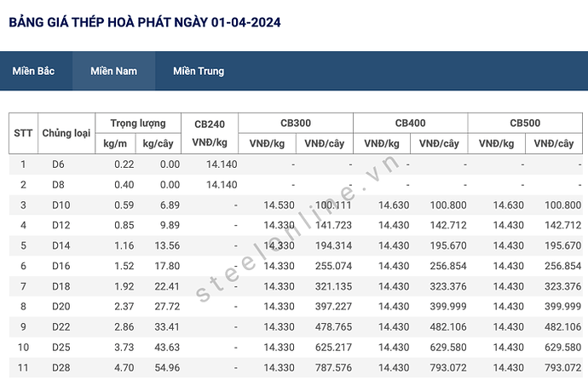Click the CB240 VNĐ/kg header
This screenshot has height=386, width=588.
(x=210, y=133)
